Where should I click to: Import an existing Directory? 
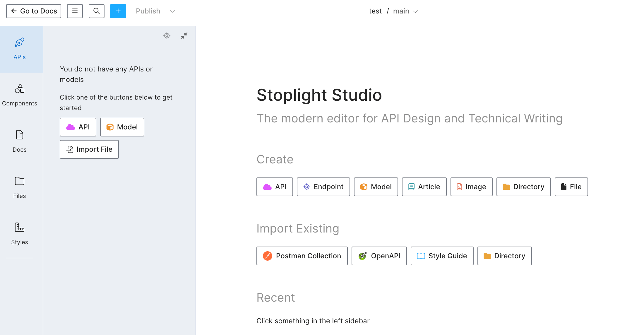(x=505, y=256)
